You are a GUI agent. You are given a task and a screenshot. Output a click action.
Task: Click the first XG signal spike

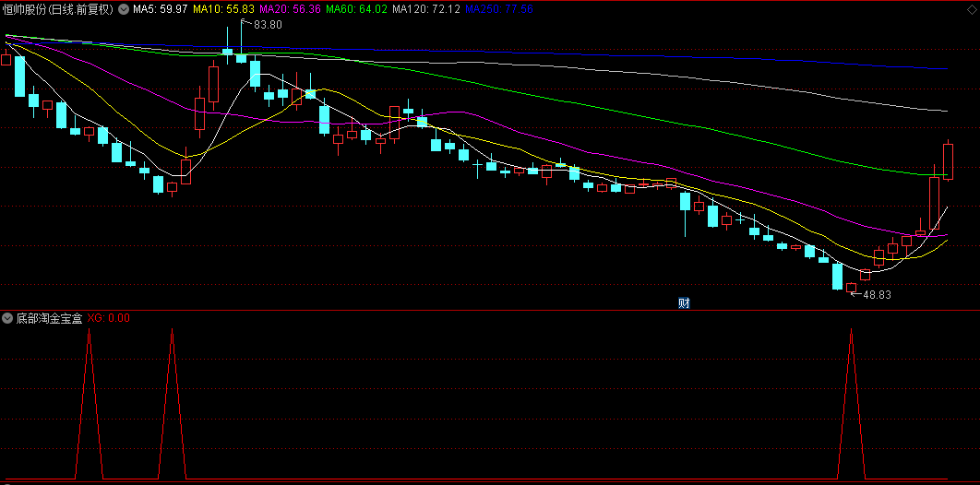click(x=89, y=403)
